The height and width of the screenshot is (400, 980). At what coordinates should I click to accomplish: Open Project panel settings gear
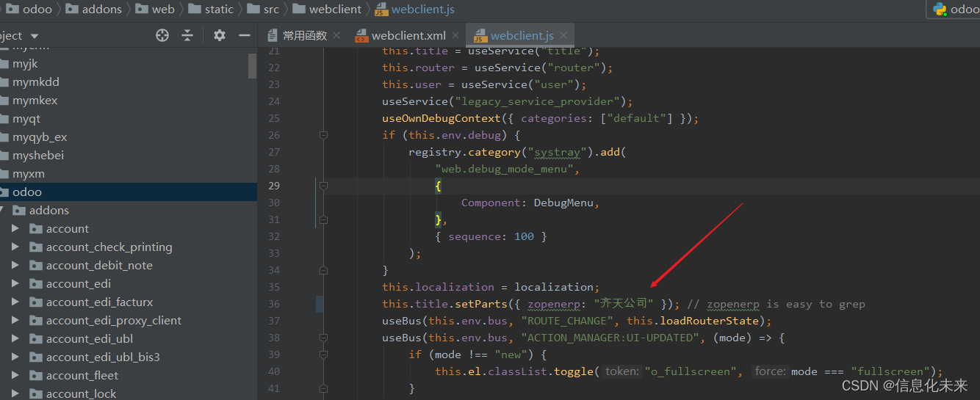click(219, 35)
